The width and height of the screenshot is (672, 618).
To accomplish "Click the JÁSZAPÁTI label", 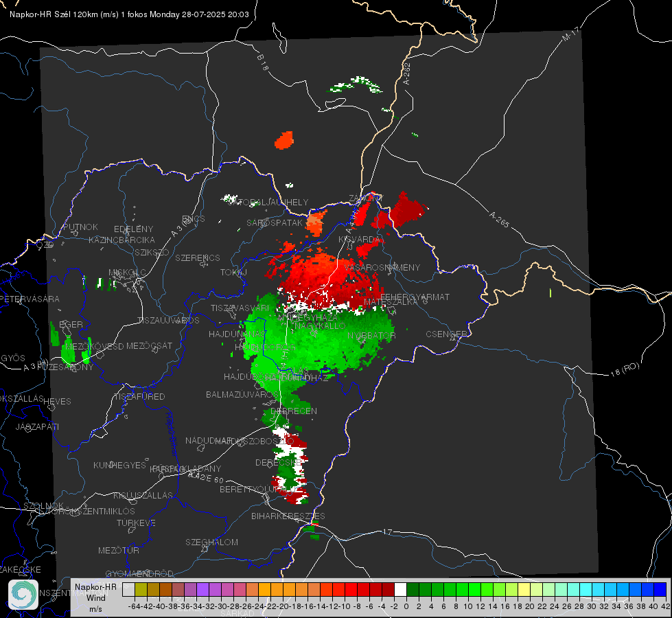I will click(x=37, y=426).
